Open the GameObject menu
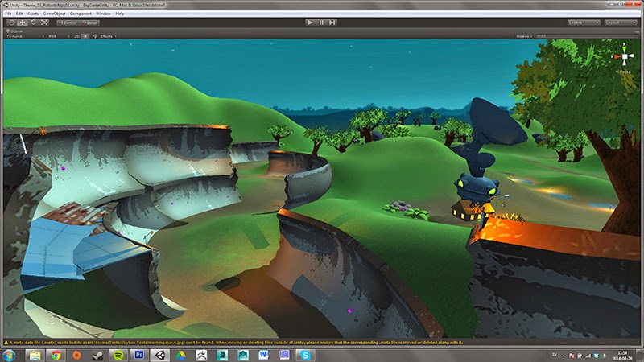This screenshot has width=644, height=362. [54, 14]
